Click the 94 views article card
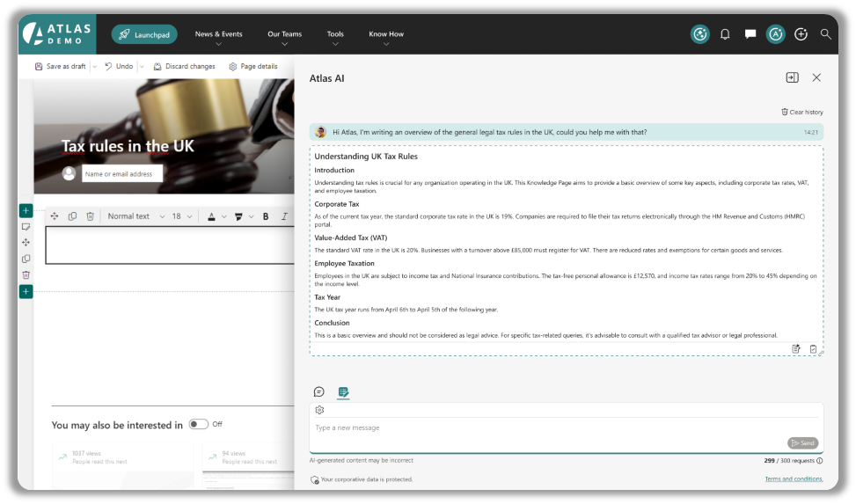The width and height of the screenshot is (856, 504). (x=248, y=464)
